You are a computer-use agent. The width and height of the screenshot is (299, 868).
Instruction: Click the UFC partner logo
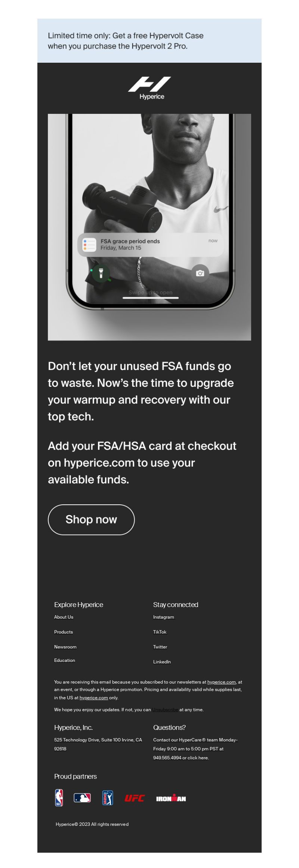135,798
